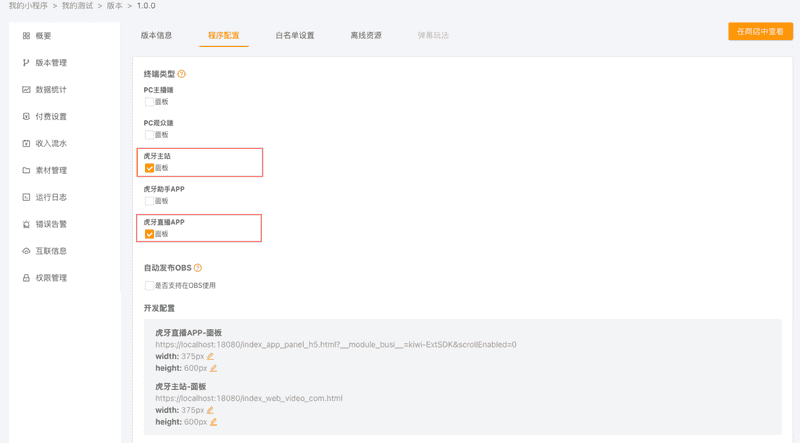The width and height of the screenshot is (800, 443).
Task: Enable 面板 checkbox under 虎牙助手APP
Action: [149, 201]
